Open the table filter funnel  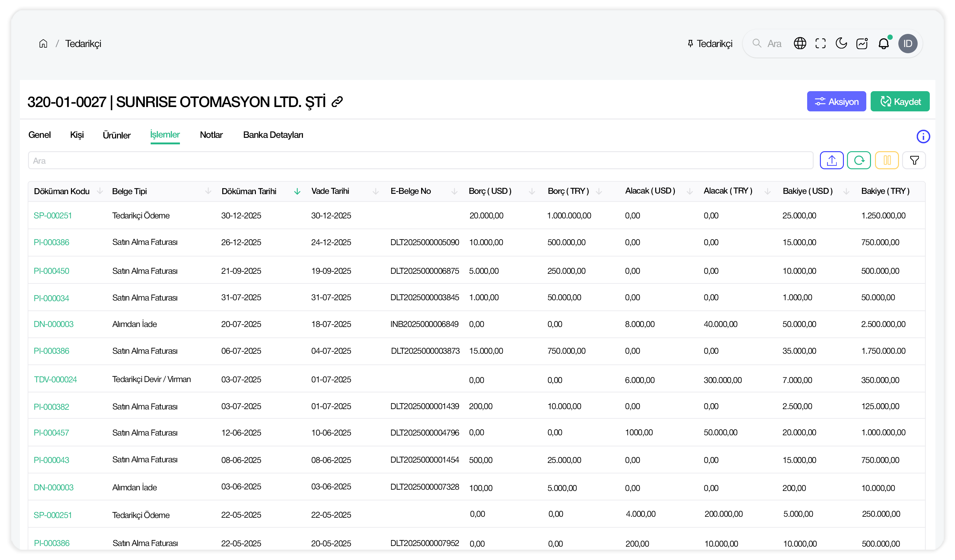[914, 160]
